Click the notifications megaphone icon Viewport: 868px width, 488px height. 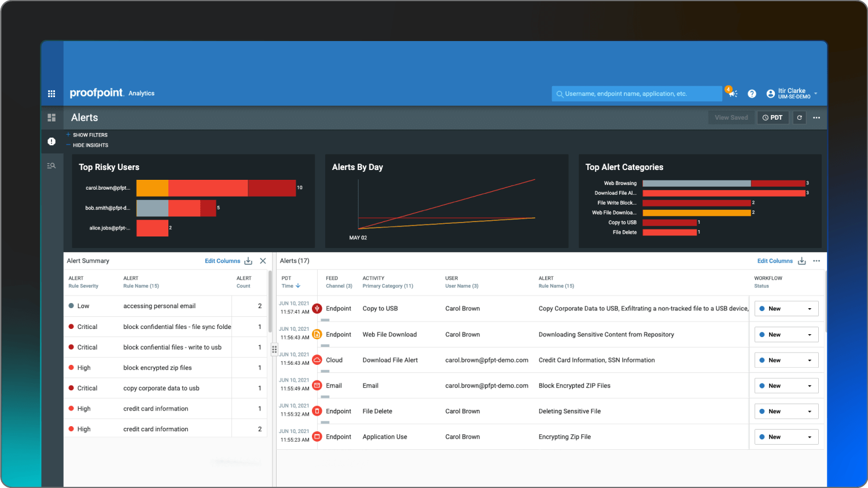(x=732, y=93)
